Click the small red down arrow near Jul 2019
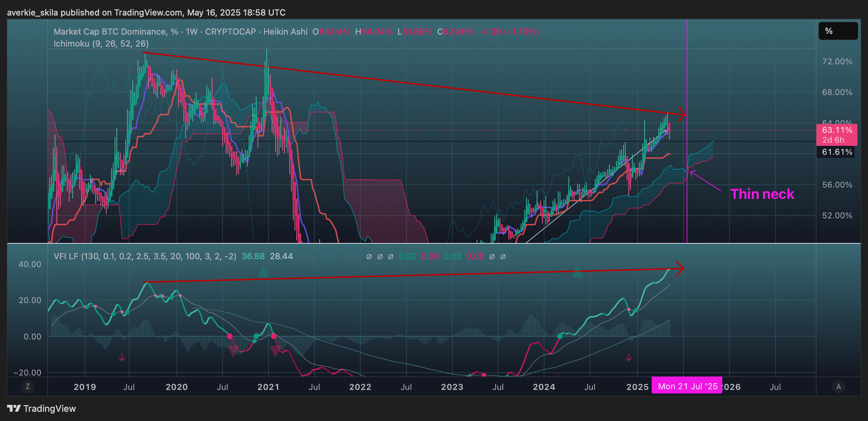The height and width of the screenshot is (421, 868). pyautogui.click(x=122, y=357)
